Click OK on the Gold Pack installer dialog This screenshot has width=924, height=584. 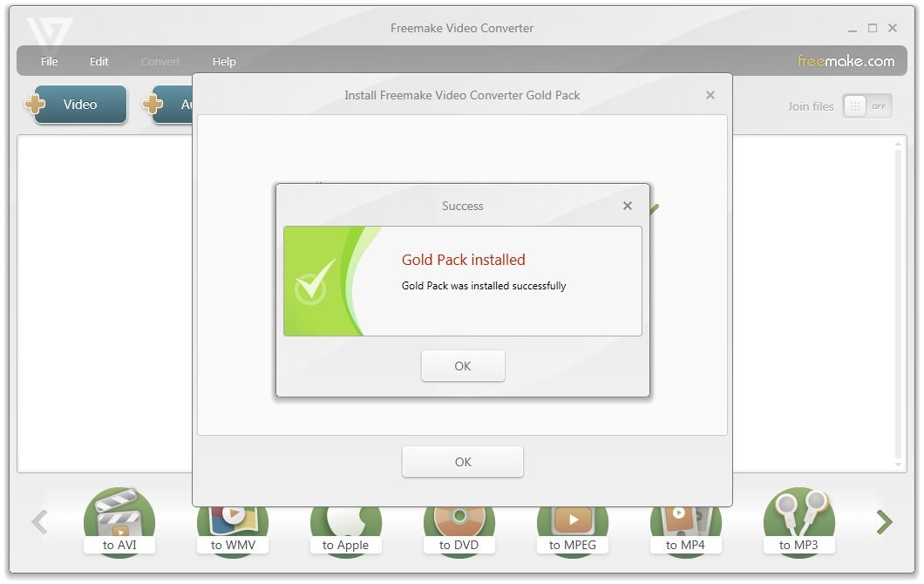click(x=462, y=461)
